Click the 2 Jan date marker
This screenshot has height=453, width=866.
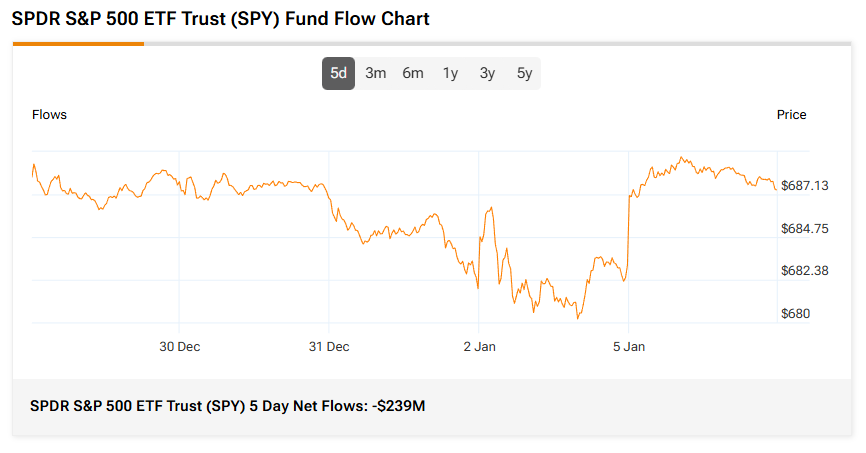click(479, 347)
